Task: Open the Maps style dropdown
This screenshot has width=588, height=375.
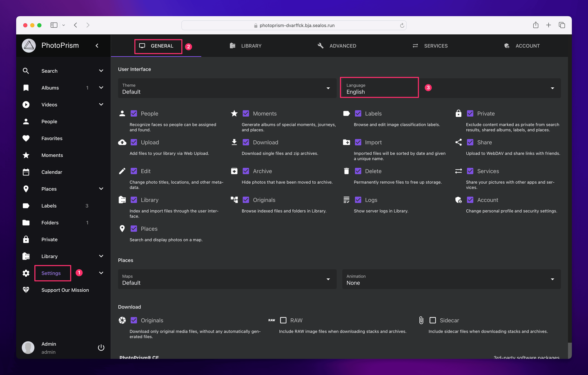Action: [x=227, y=279]
